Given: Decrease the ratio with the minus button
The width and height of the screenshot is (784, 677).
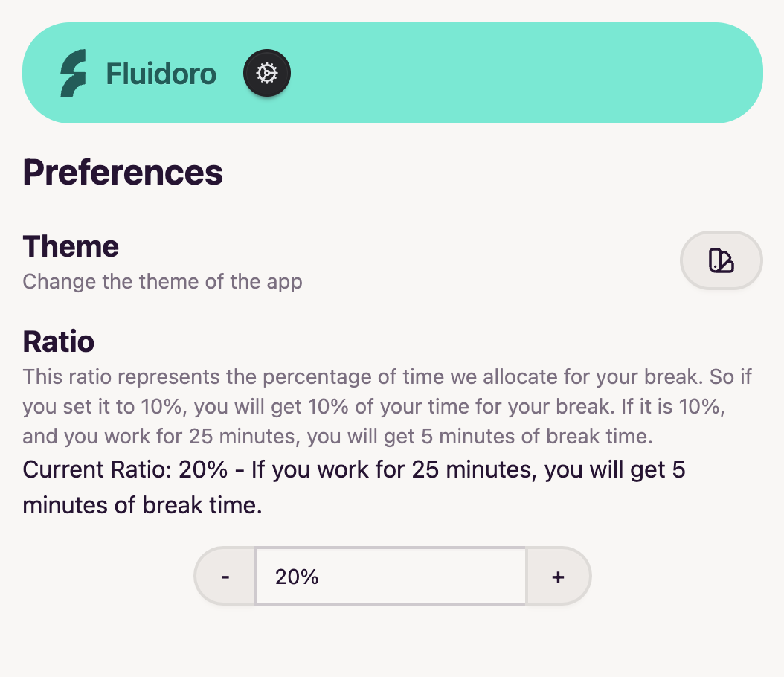Looking at the screenshot, I should tap(225, 577).
